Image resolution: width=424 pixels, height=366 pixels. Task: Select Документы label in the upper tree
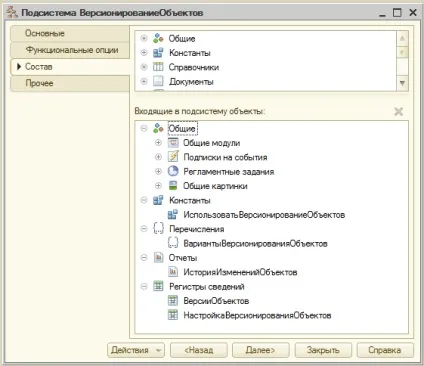191,82
